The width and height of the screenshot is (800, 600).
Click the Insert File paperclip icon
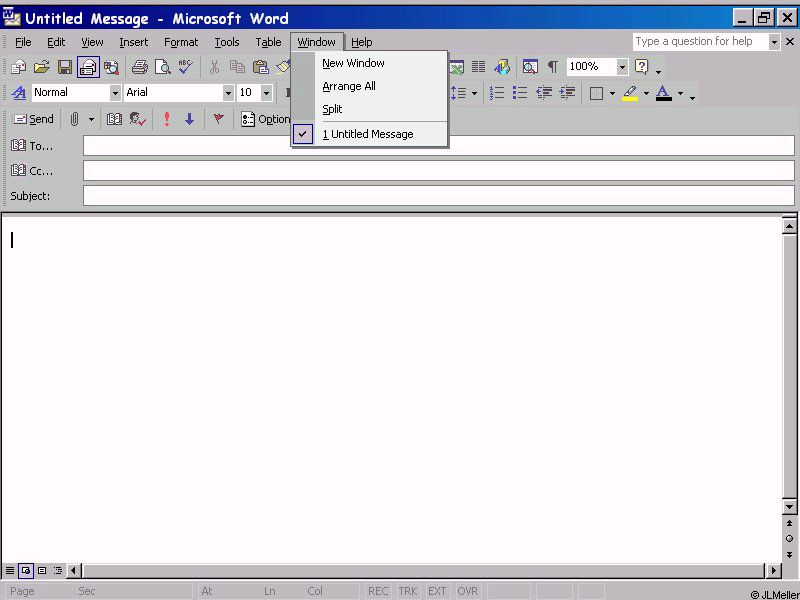click(x=74, y=119)
